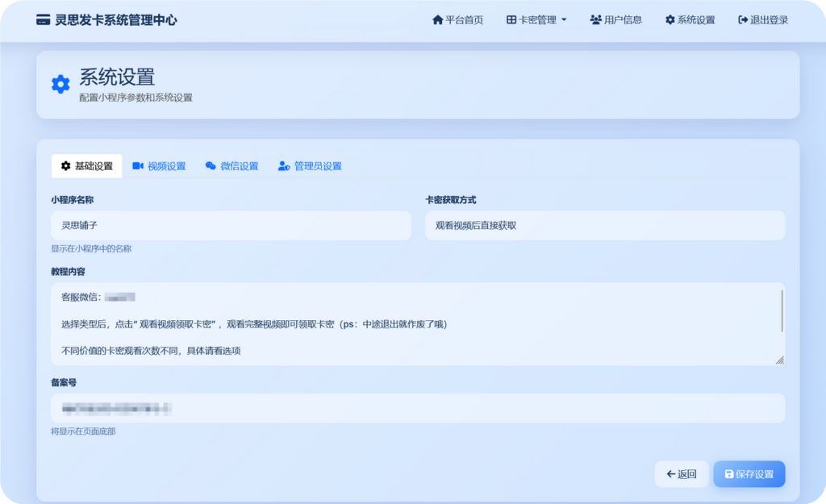Click the 教程内容 textarea resize handle

(x=779, y=360)
